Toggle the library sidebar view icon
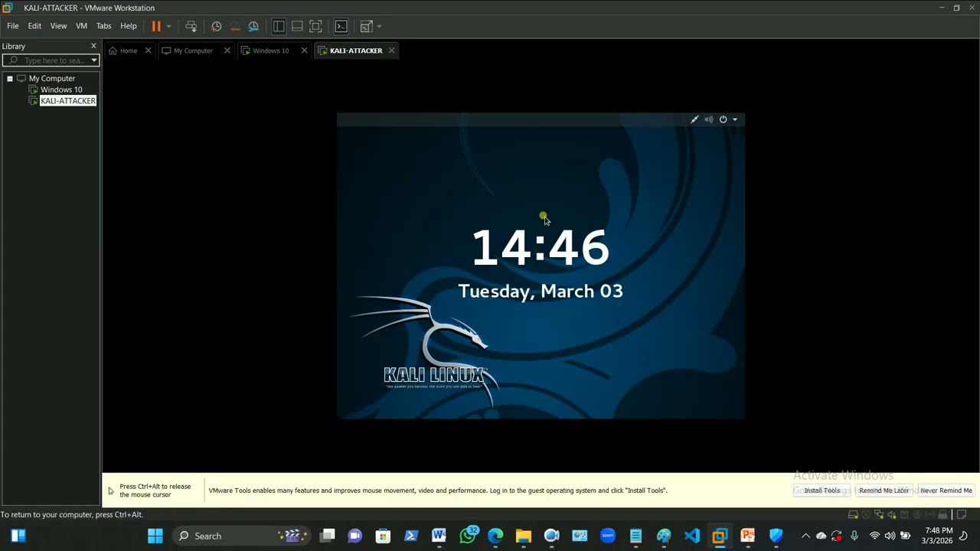The width and height of the screenshot is (980, 551). [x=279, y=26]
